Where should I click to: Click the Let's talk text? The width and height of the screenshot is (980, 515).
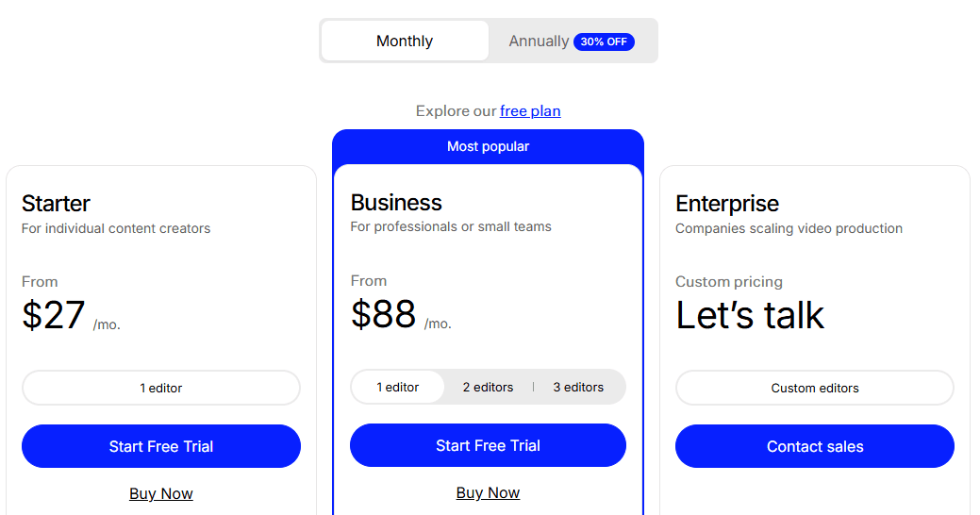[x=750, y=315]
